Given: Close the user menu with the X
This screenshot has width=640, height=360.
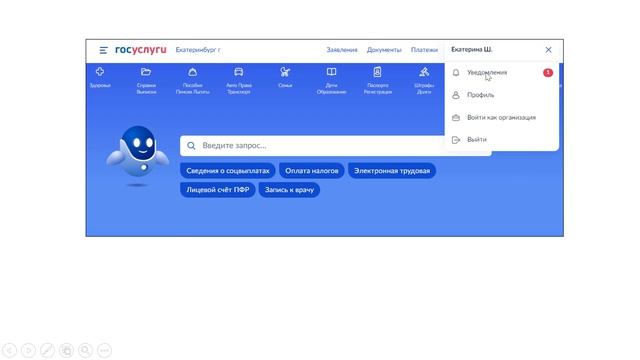Looking at the screenshot, I should 548,50.
